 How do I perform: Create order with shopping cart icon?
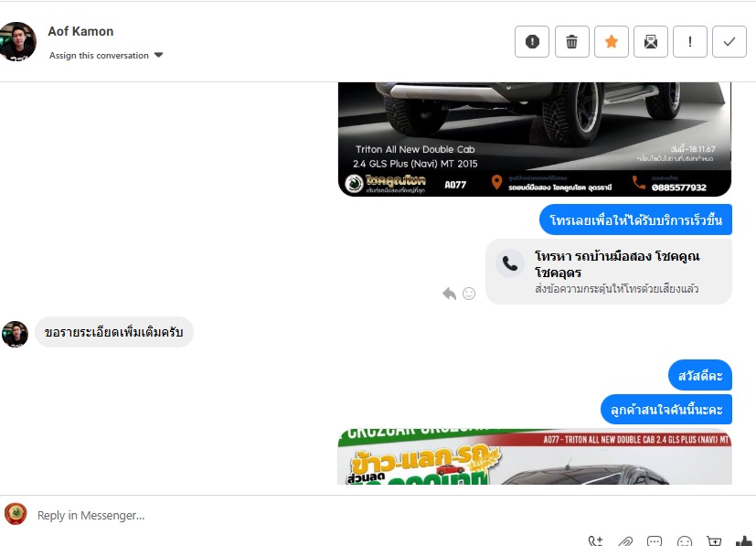pos(714,541)
